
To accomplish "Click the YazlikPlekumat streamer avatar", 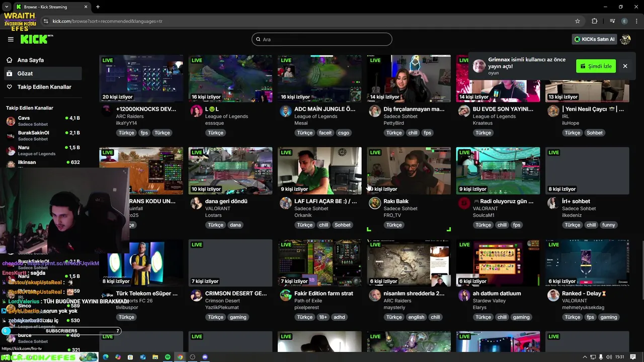I will click(x=197, y=295).
